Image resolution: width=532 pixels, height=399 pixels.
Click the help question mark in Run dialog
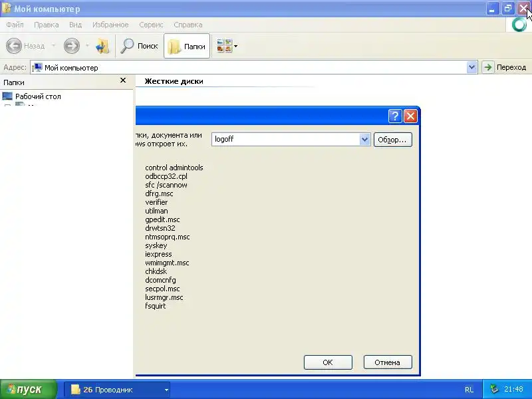pyautogui.click(x=395, y=116)
